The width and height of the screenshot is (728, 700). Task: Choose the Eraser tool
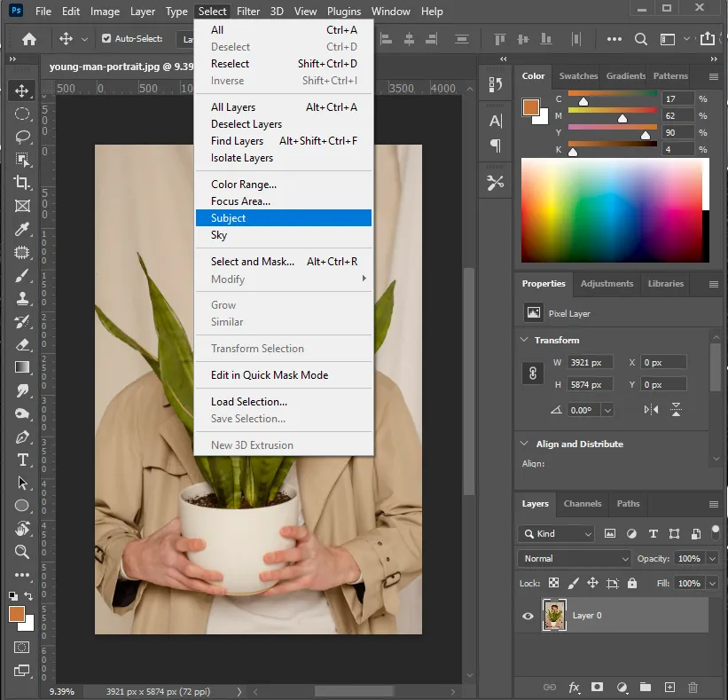(x=22, y=344)
